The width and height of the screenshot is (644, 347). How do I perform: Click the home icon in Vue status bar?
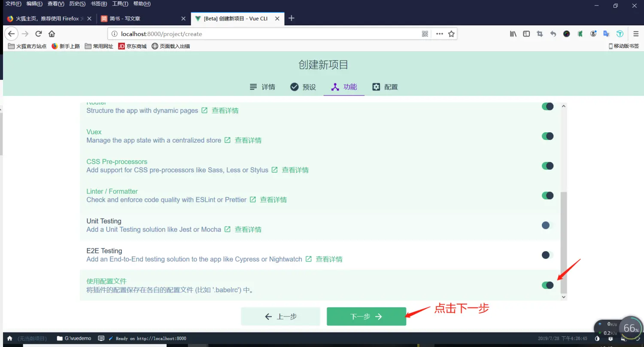point(10,338)
